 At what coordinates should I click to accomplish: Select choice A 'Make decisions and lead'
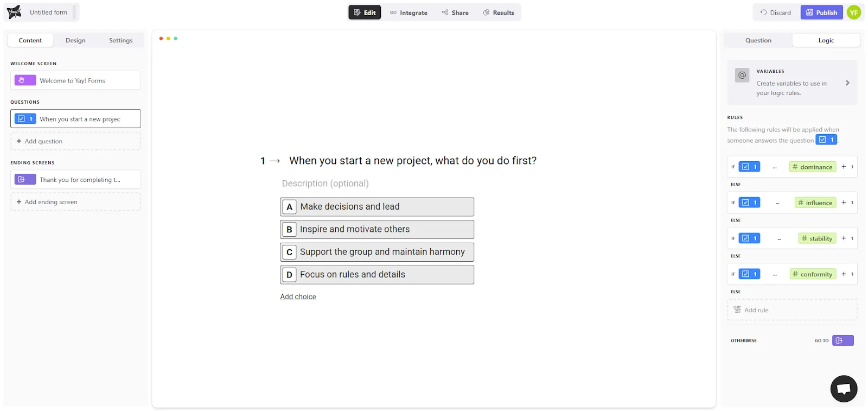tap(376, 207)
